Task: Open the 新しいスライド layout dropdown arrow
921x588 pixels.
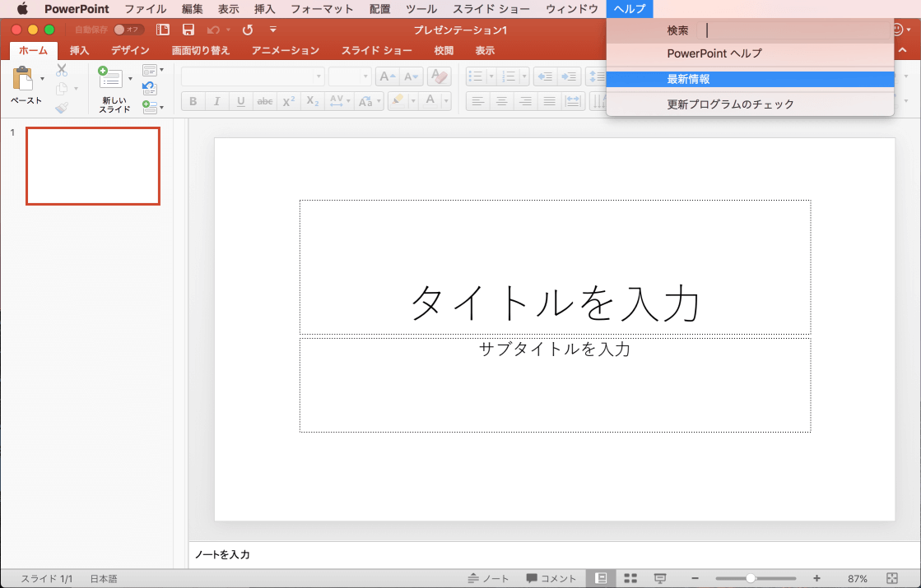Action: click(x=130, y=80)
